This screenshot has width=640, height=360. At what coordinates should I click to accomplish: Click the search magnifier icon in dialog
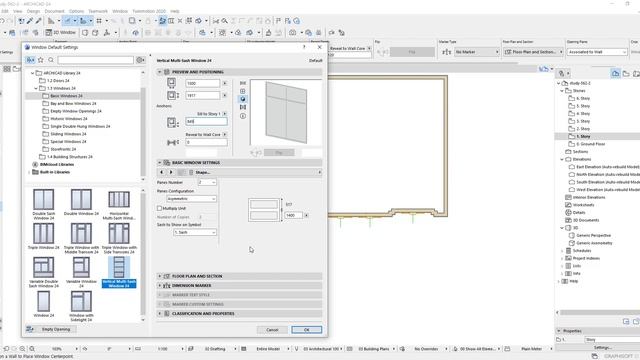point(51,60)
